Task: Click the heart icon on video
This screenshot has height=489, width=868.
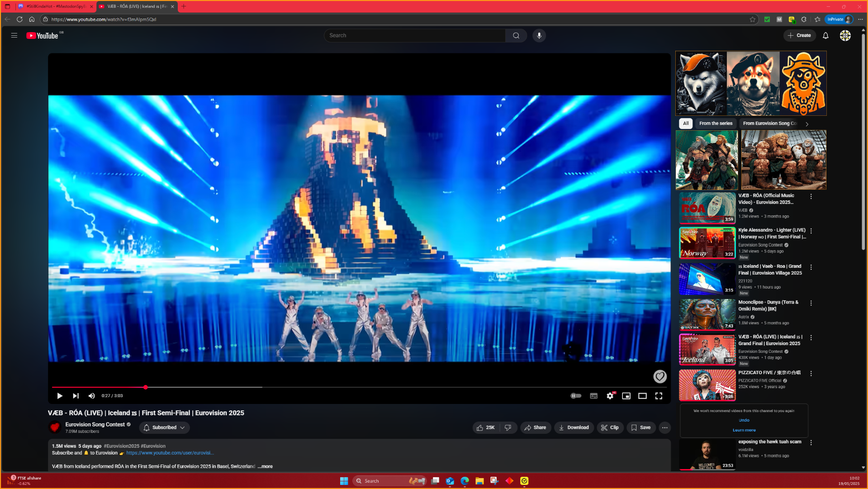Action: 659,376
